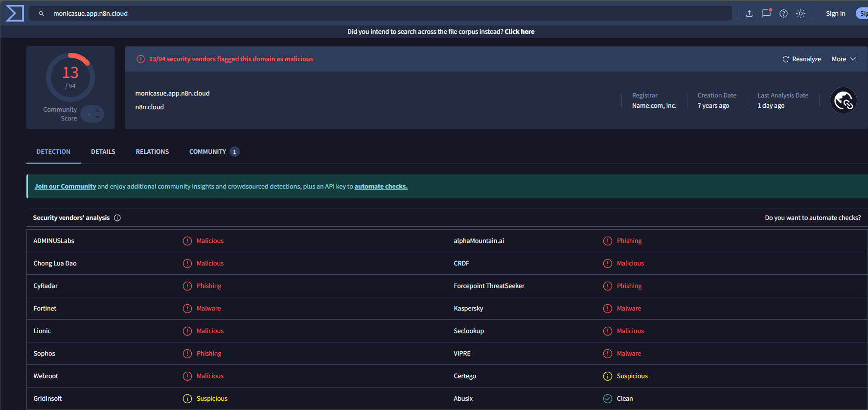Click the domain search input field
Viewport: 868px width, 410px height.
point(381,14)
